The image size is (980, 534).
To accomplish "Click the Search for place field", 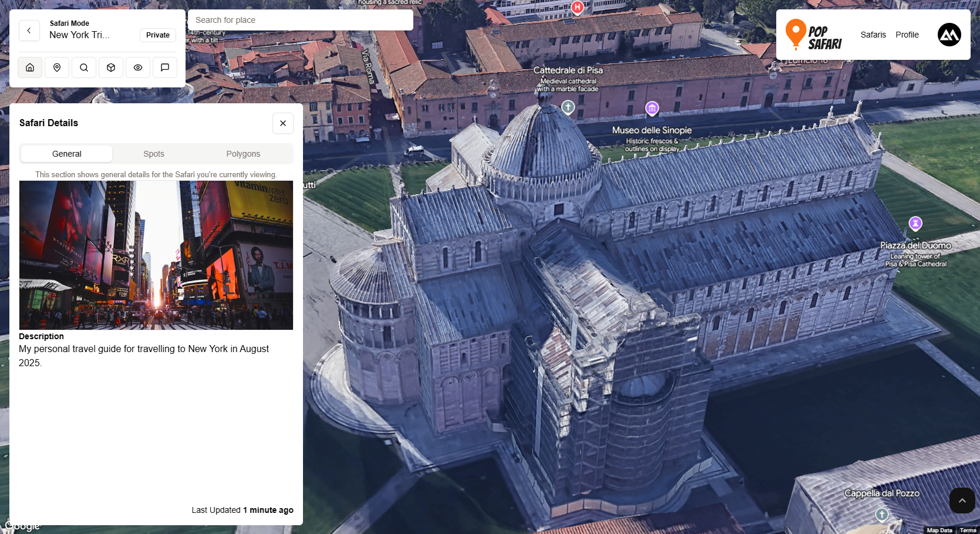I will click(301, 20).
